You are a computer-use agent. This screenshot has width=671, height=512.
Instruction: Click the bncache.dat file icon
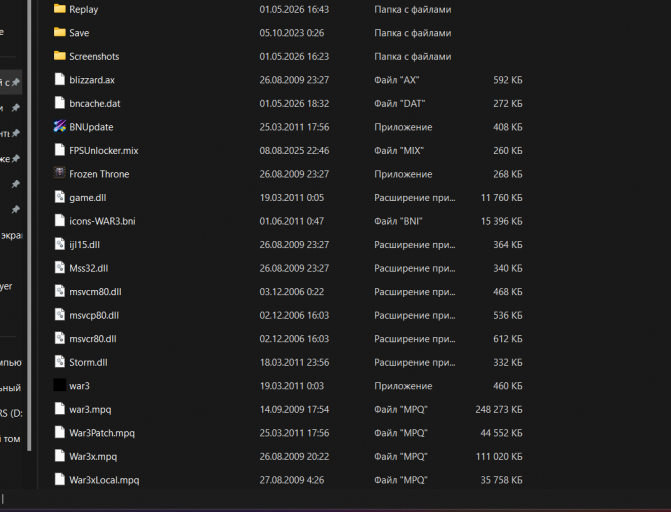pyautogui.click(x=60, y=103)
